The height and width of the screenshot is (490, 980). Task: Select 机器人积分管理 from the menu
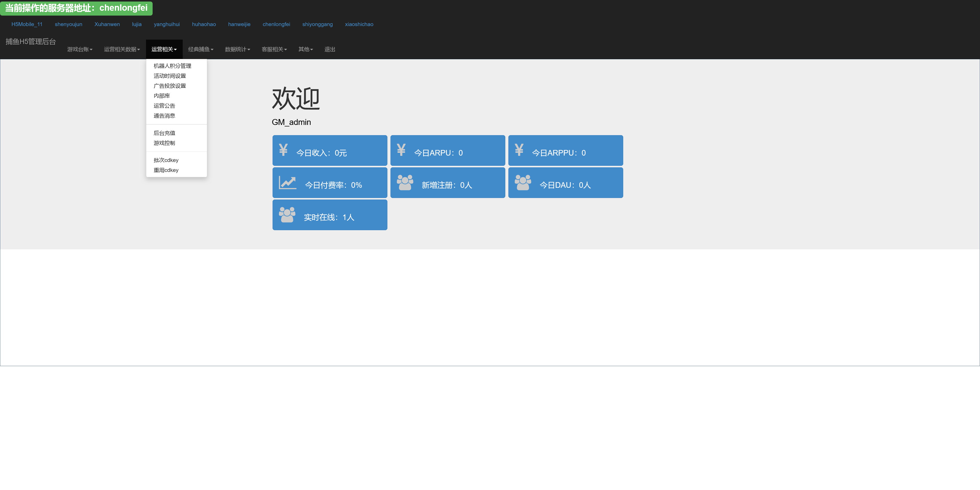coord(172,66)
